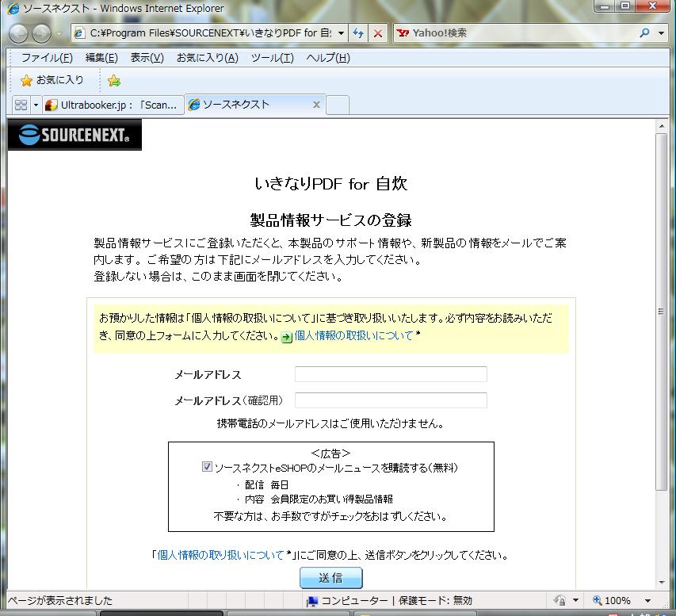
Task: Open the ツール(T) menu
Action: coord(272,58)
